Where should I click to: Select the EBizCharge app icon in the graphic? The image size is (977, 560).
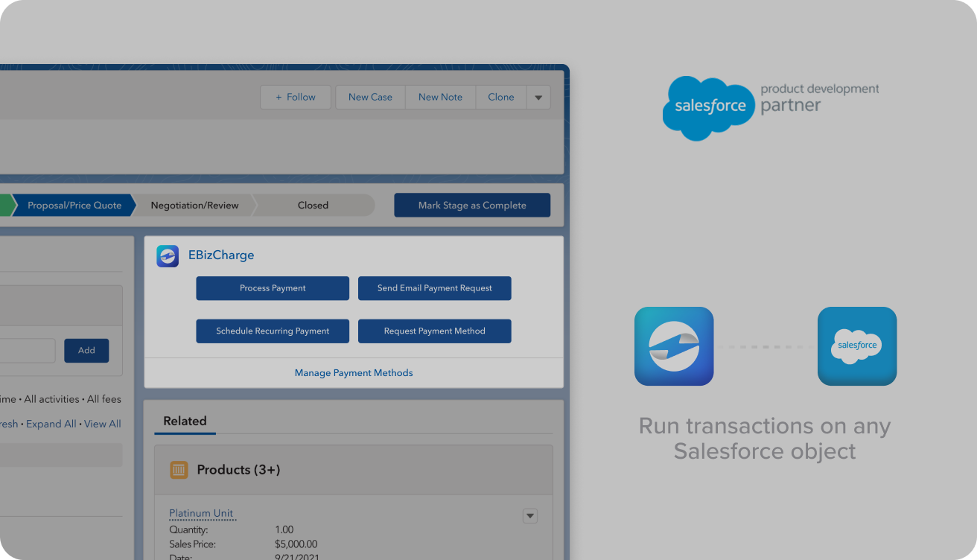(673, 346)
